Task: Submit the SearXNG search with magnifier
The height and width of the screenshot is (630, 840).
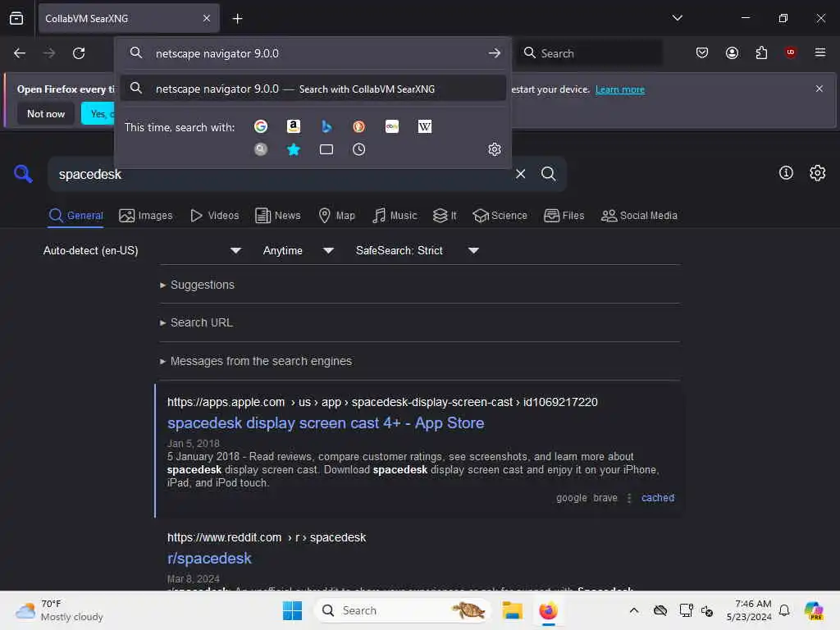Action: point(549,174)
